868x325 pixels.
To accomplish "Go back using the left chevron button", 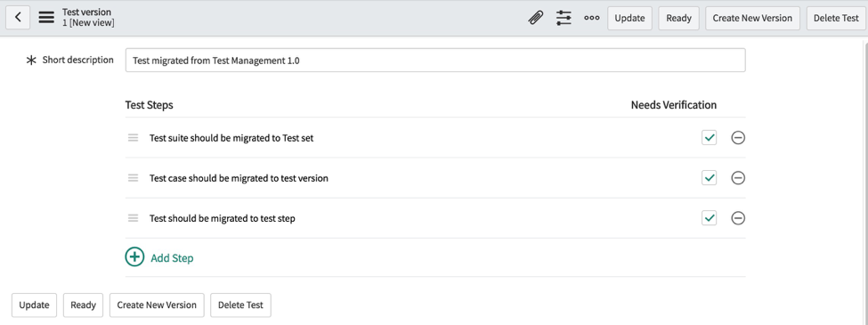I will click(18, 18).
